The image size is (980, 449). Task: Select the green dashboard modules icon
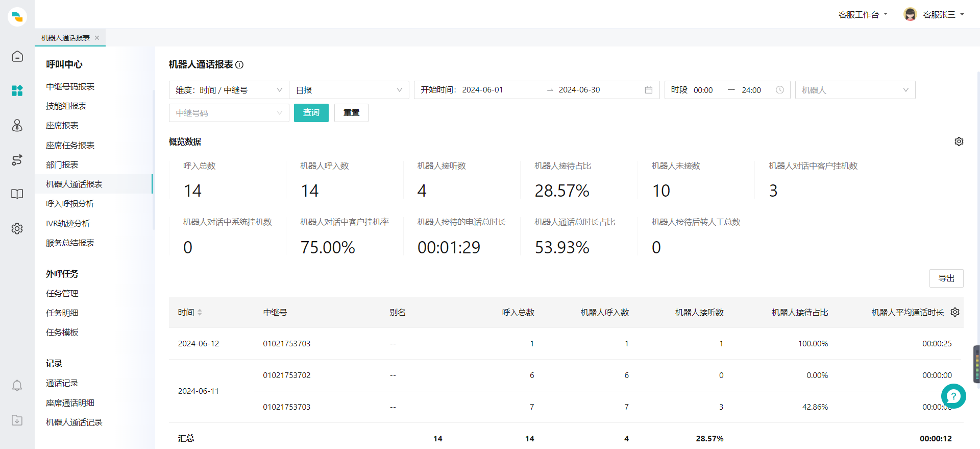(17, 90)
